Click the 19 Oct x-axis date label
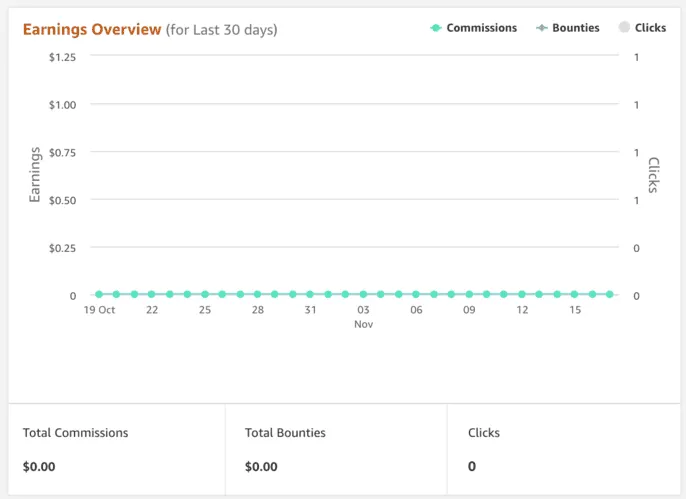The width and height of the screenshot is (686, 499). pos(99,310)
